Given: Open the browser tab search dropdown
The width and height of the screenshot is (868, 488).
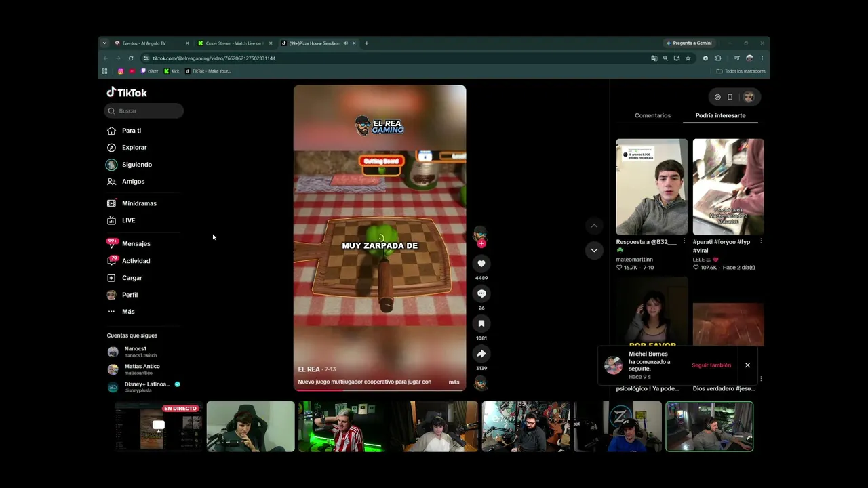Looking at the screenshot, I should point(104,43).
